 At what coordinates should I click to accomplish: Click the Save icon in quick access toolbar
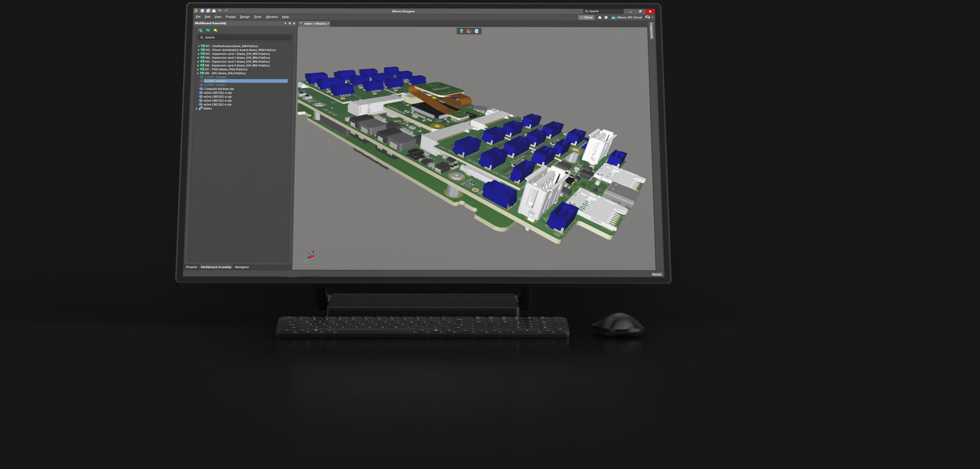click(203, 11)
